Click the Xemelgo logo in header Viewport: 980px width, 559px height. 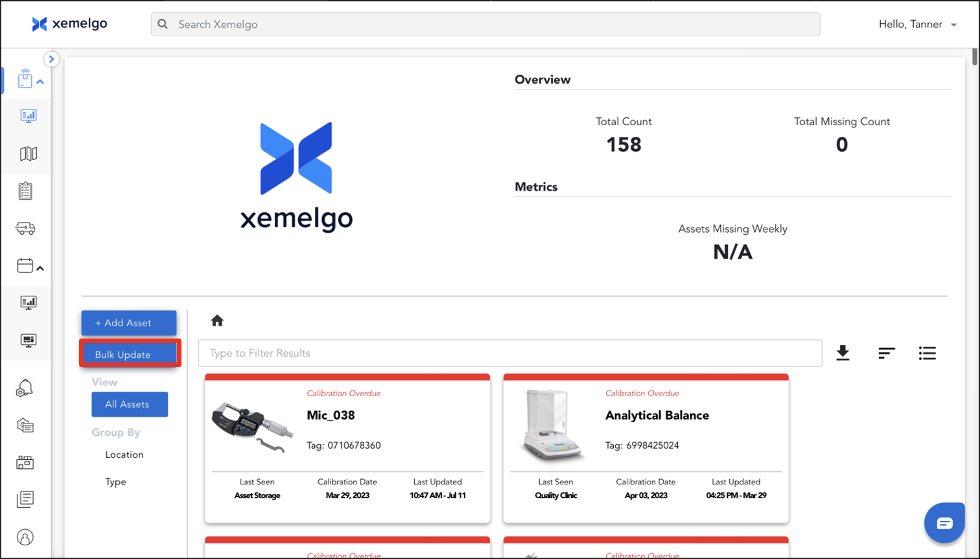click(x=69, y=24)
